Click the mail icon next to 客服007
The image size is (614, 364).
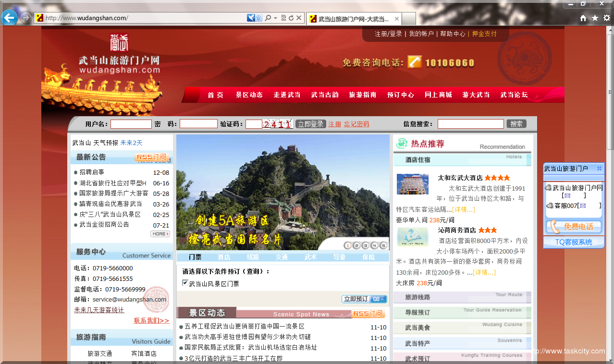583,206
